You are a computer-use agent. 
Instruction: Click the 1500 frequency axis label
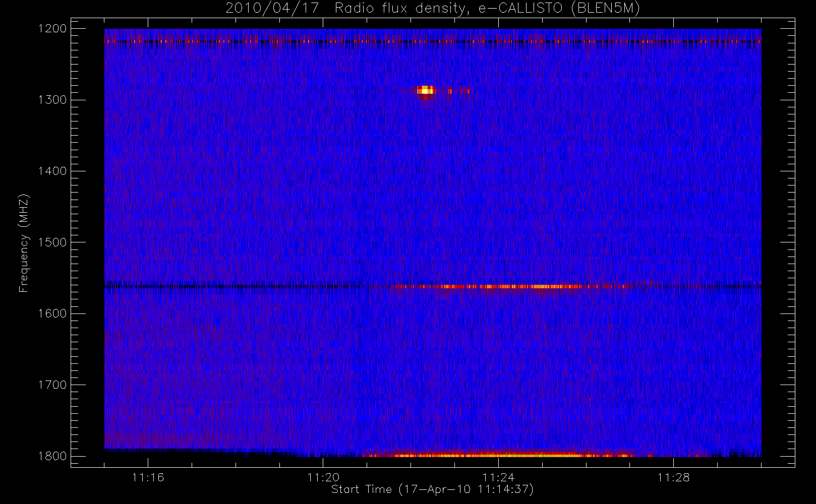[x=52, y=242]
